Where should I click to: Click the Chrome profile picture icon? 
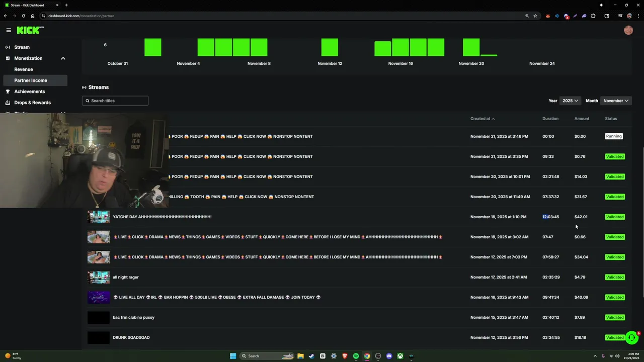click(629, 16)
